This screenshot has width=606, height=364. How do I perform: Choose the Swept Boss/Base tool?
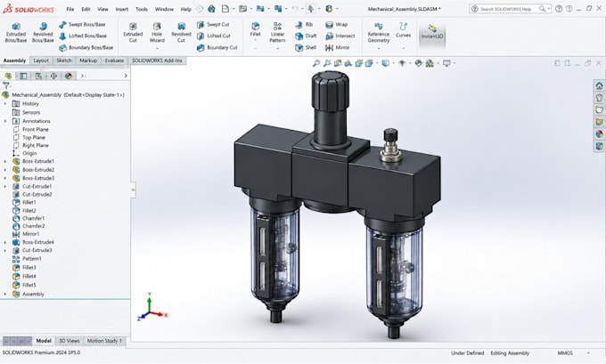[x=82, y=24]
